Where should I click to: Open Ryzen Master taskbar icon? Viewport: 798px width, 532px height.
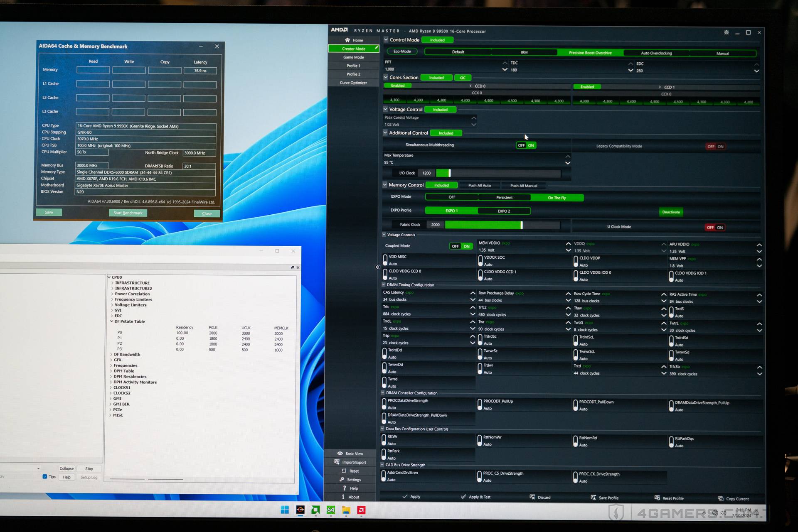(x=300, y=510)
